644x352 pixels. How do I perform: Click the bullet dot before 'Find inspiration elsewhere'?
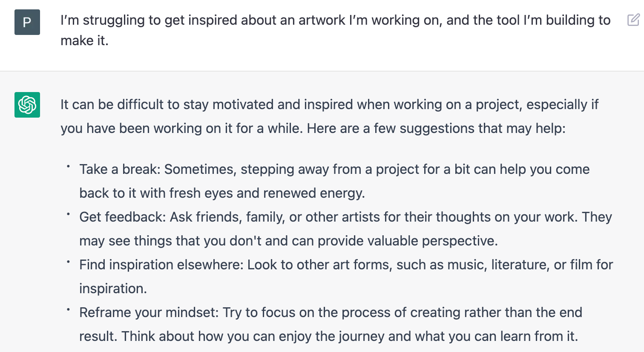[x=68, y=262]
